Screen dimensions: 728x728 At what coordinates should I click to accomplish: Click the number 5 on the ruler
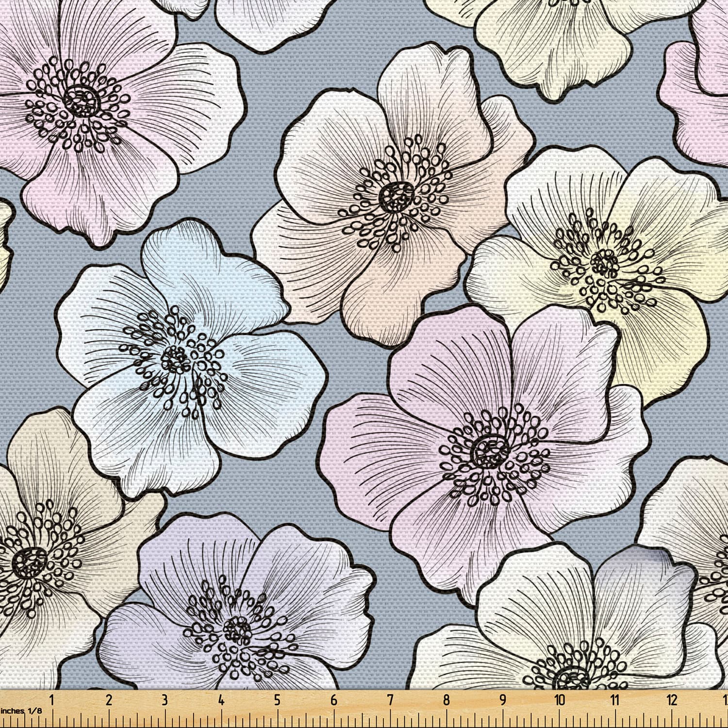pos(277,700)
